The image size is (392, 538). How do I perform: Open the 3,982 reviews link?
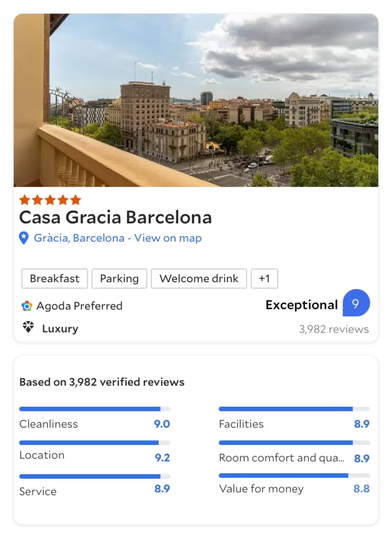pyautogui.click(x=334, y=329)
